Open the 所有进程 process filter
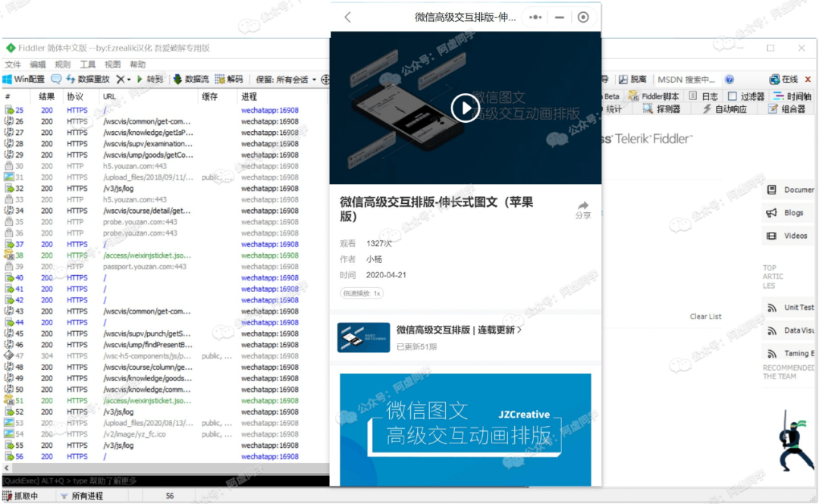Image resolution: width=819 pixels, height=504 pixels. 82,496
